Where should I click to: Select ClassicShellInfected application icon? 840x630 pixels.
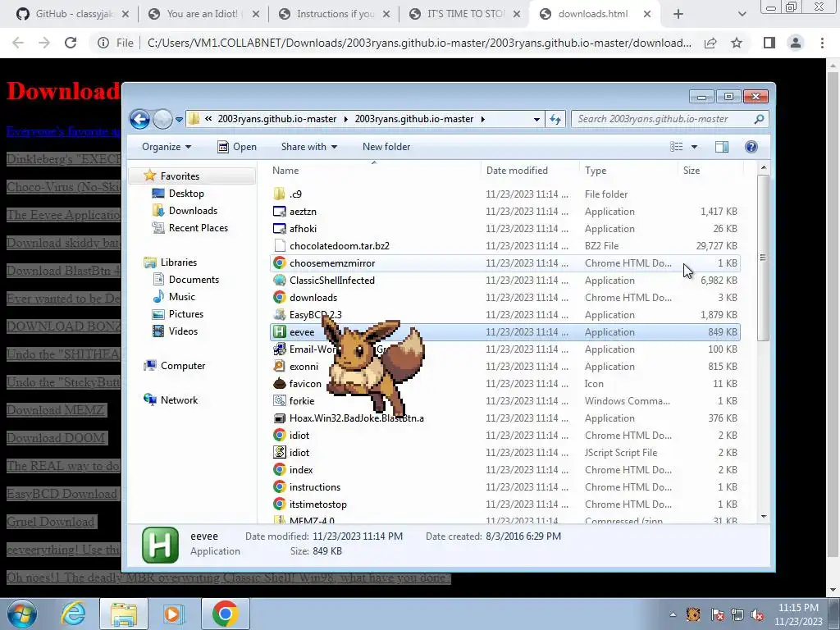279,280
